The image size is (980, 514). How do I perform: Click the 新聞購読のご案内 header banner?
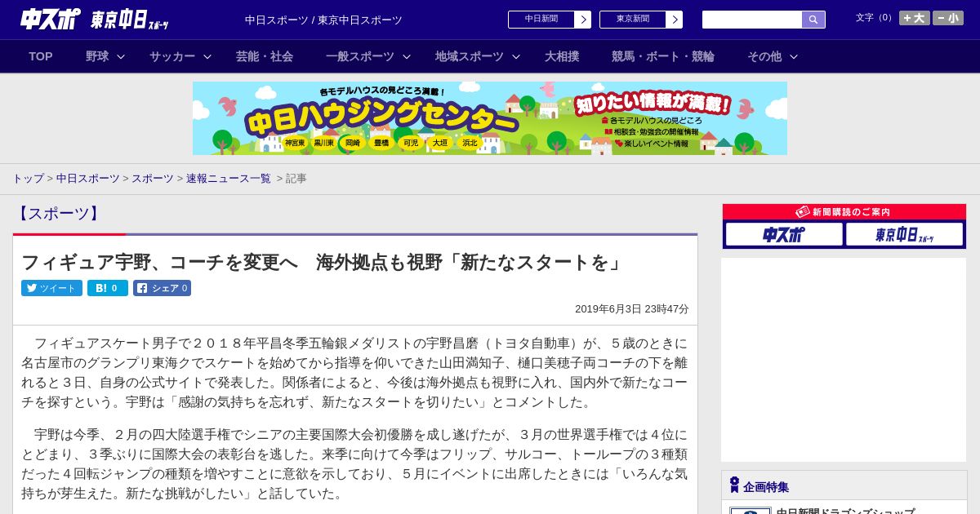click(844, 211)
